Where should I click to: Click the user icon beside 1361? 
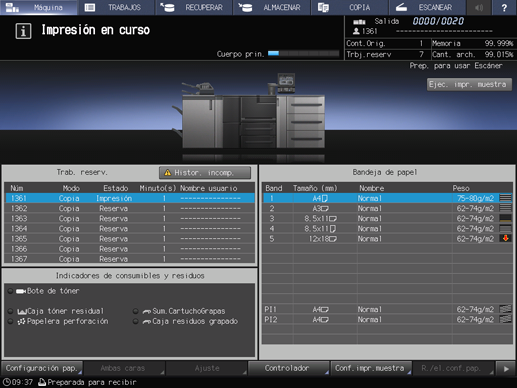pyautogui.click(x=356, y=31)
